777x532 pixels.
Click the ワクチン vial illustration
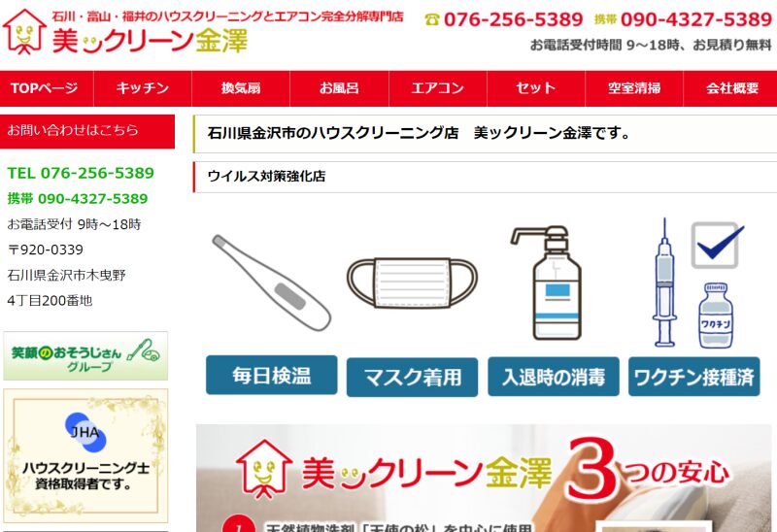pyautogui.click(x=716, y=316)
